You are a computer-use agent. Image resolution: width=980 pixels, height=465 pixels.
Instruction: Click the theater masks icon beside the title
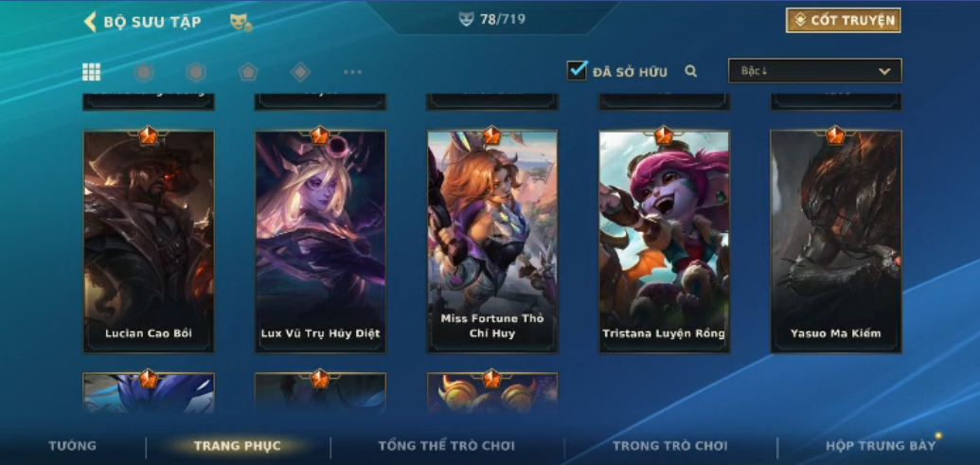(241, 23)
